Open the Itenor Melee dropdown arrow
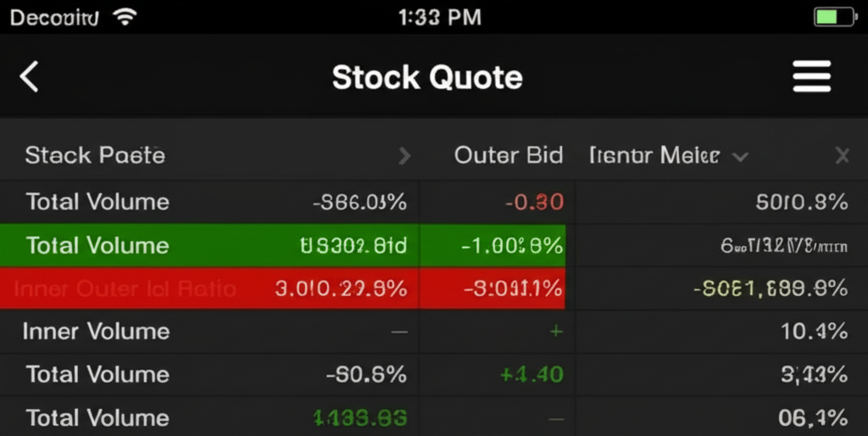 (x=740, y=157)
